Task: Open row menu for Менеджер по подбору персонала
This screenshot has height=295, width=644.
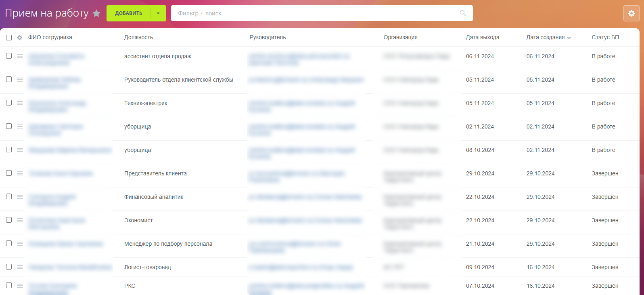Action: [x=19, y=243]
